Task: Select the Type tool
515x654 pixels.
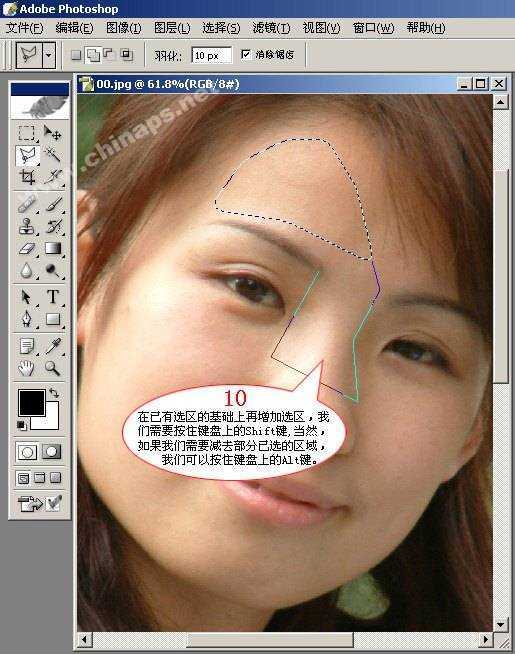Action: click(53, 297)
